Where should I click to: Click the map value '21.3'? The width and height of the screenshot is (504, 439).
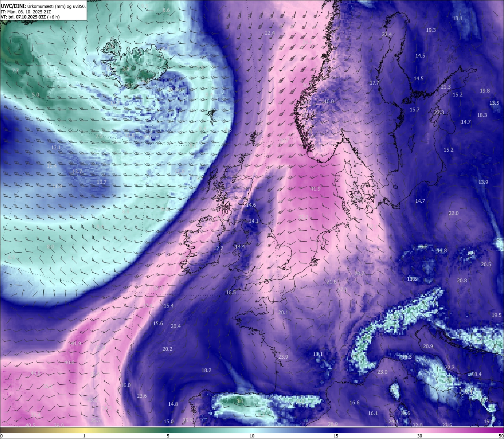click(x=446, y=87)
